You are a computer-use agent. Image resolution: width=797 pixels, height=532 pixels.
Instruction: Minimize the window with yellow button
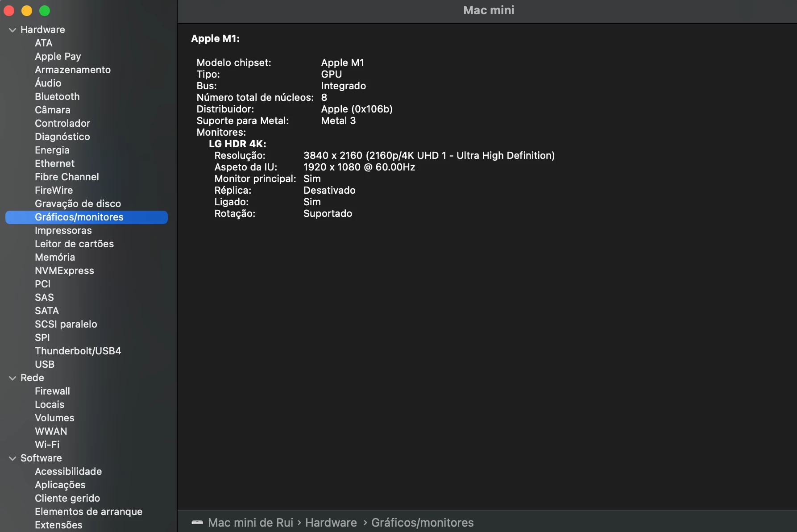pos(27,11)
